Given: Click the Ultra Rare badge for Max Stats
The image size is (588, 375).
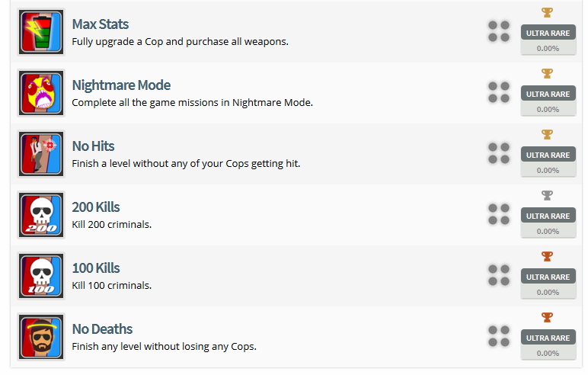Looking at the screenshot, I should click(548, 33).
